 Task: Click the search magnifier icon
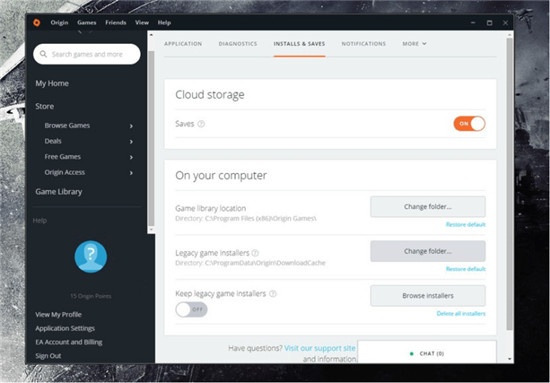coord(43,54)
